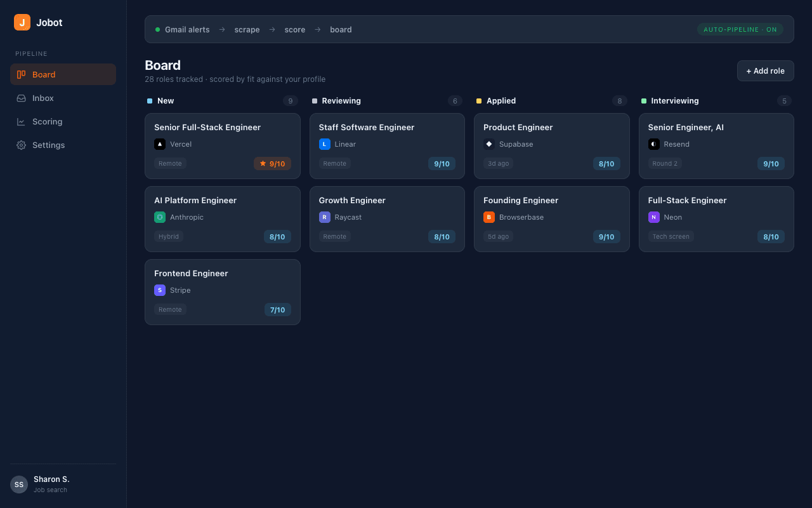Click the green status dot beside Gmail alerts
The width and height of the screenshot is (812, 508).
(157, 29)
